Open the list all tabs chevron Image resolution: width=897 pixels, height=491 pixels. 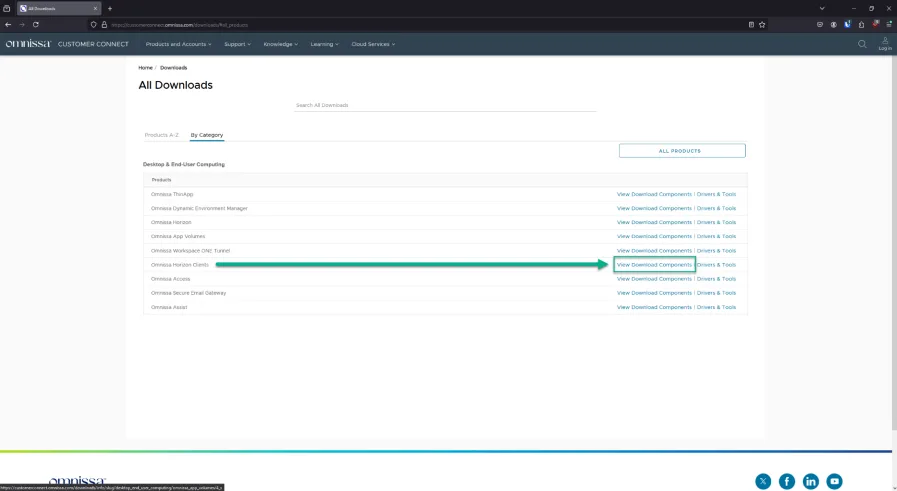(x=822, y=9)
